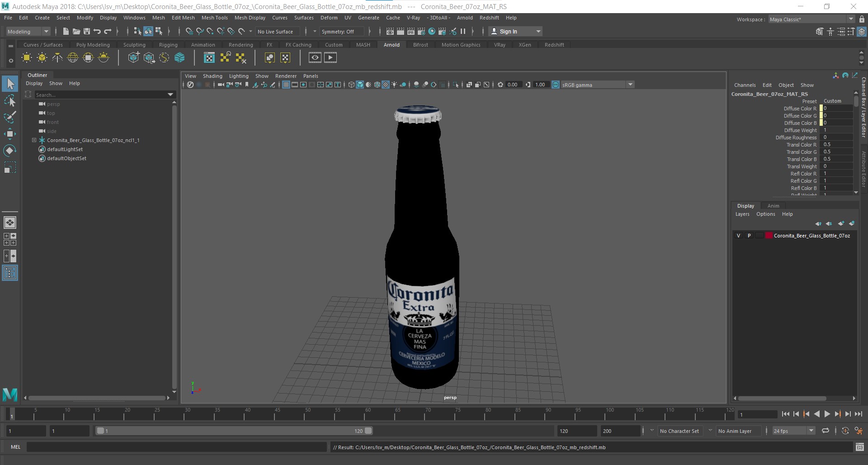Create new display layer icon
Viewport: 868px width, 465px height.
(x=841, y=223)
